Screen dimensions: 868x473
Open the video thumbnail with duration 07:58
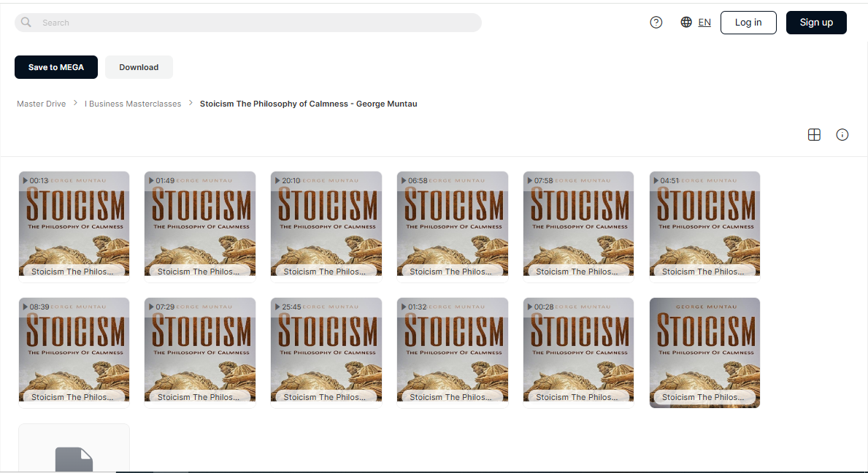[578, 227]
